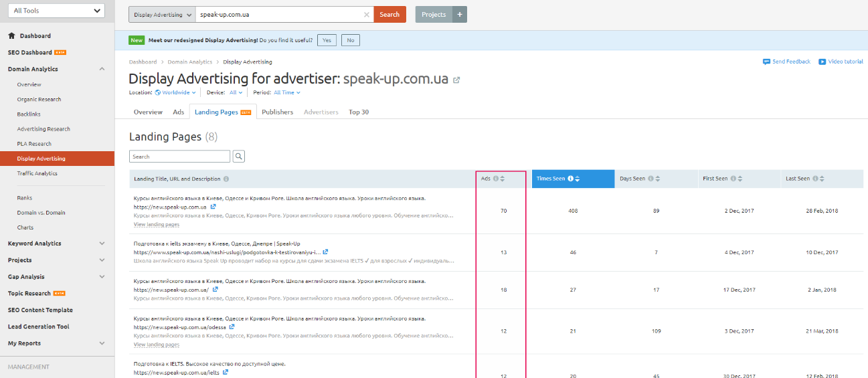The image size is (868, 378).
Task: Click info icon in First Seen header
Action: click(733, 179)
